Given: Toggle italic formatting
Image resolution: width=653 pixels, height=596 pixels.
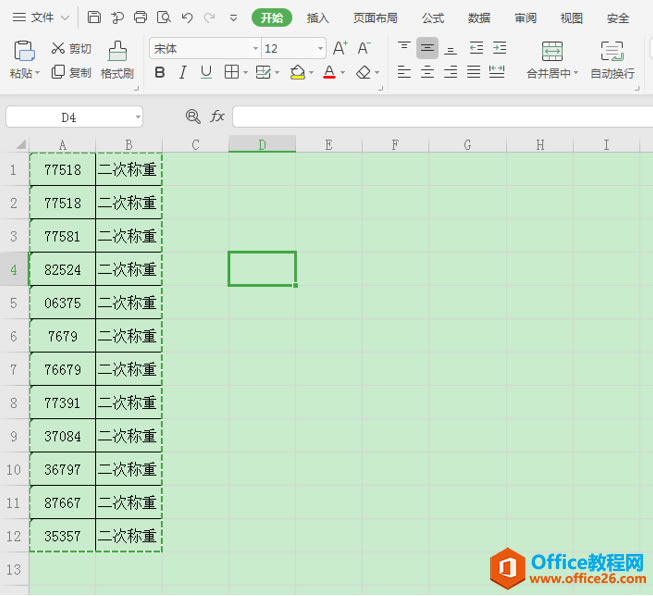Looking at the screenshot, I should 182,73.
